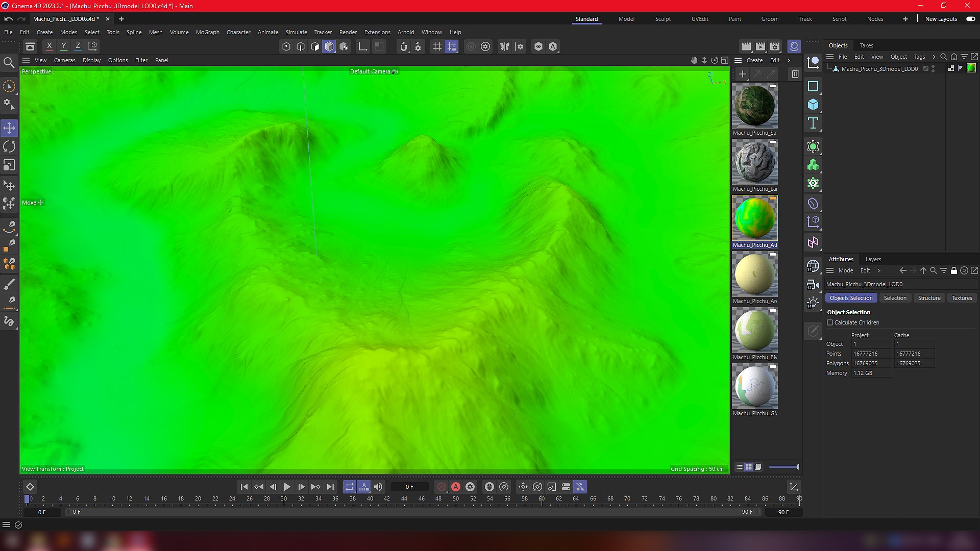Open the Layers tab in attributes
This screenshot has height=551, width=980.
tap(873, 259)
